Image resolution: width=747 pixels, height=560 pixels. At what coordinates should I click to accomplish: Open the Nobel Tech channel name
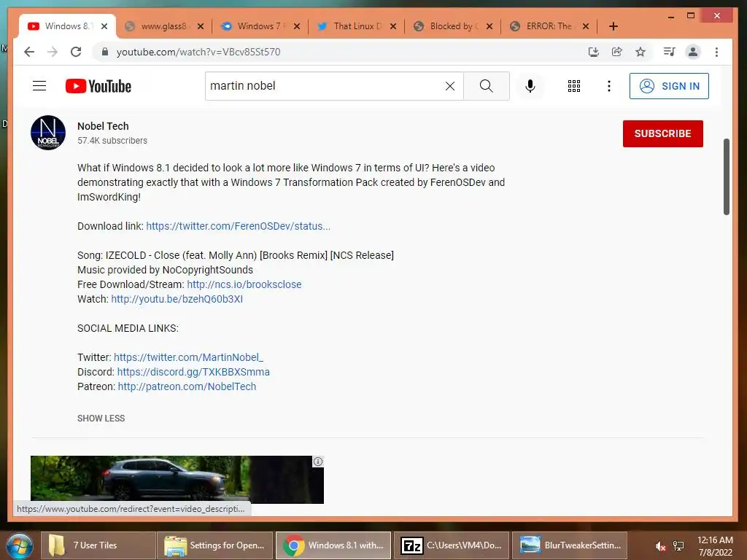click(x=103, y=126)
